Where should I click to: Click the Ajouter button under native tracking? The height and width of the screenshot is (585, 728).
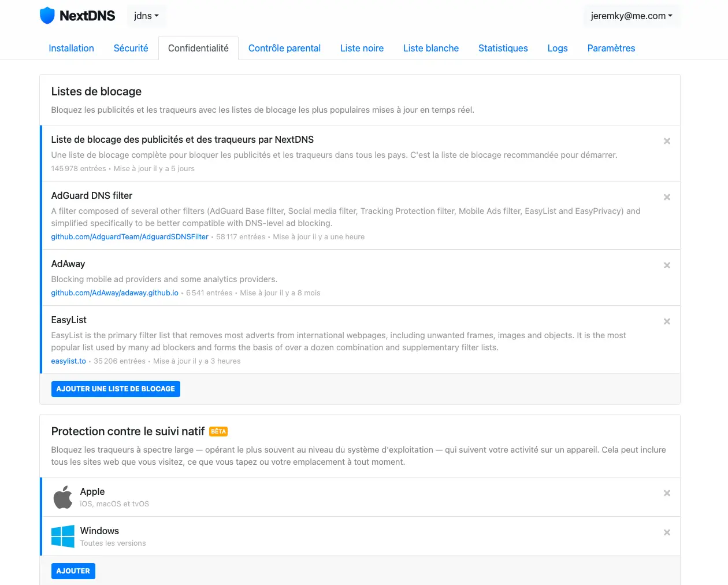click(x=73, y=571)
